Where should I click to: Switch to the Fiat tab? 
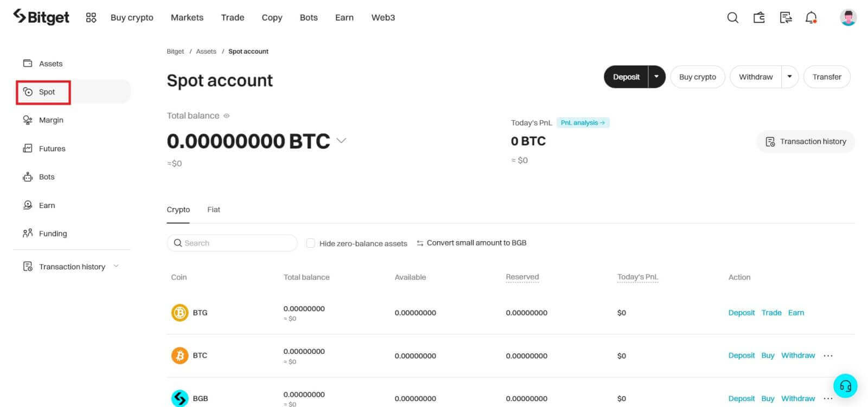coord(213,210)
